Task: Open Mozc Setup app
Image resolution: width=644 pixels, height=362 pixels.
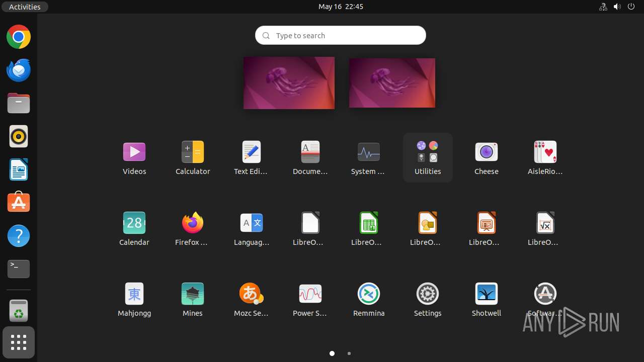Action: [252, 299]
